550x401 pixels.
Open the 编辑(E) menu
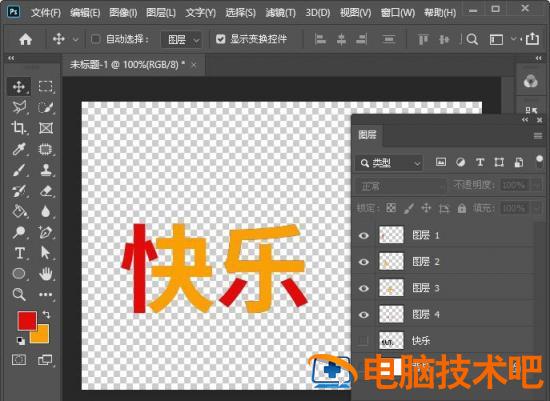pyautogui.click(x=85, y=13)
